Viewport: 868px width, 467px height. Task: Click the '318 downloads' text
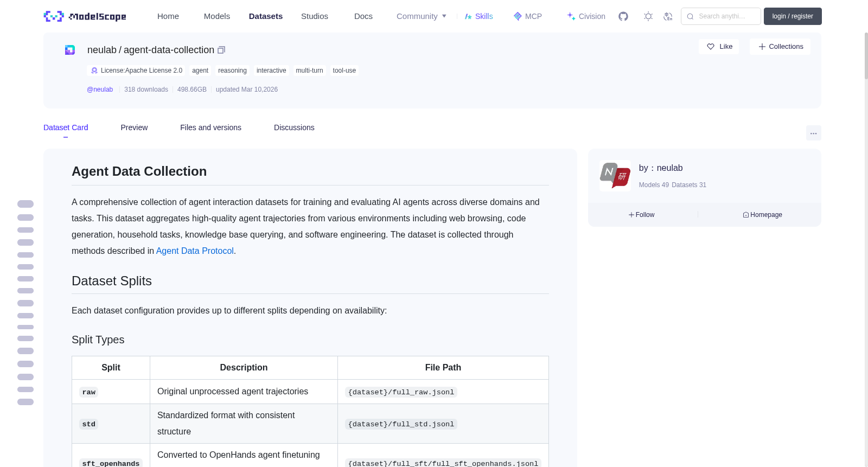coord(146,89)
